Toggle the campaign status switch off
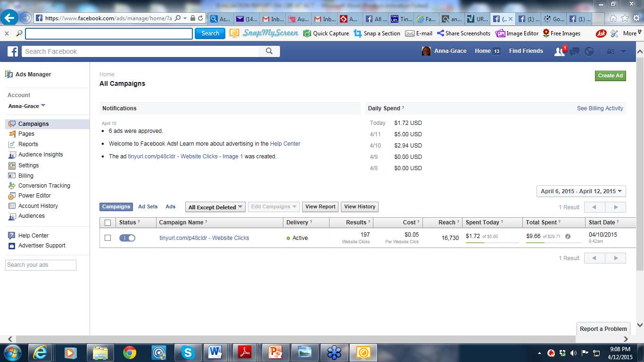The width and height of the screenshot is (644, 362). [127, 238]
